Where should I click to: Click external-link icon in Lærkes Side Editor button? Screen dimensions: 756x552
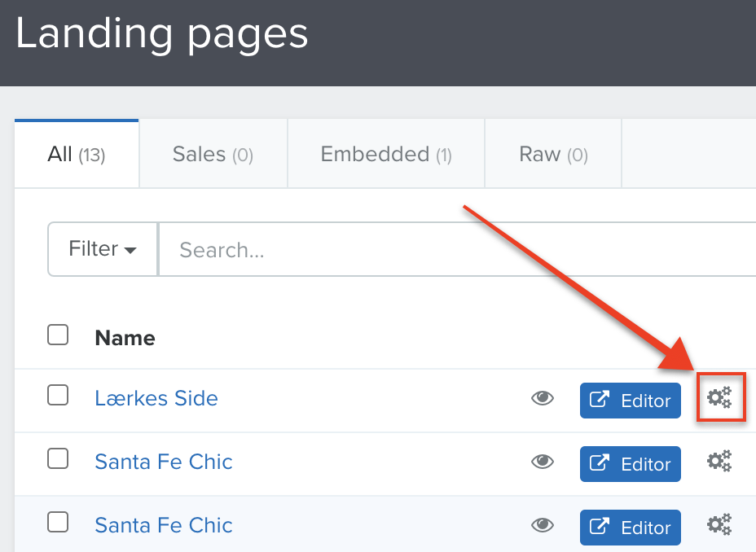coord(600,399)
